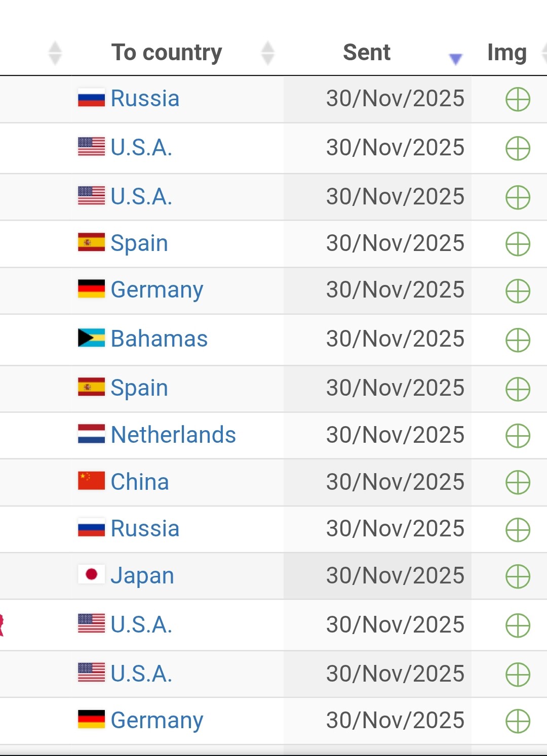Open the Netherlands country link
Screen dimensions: 547x756
coord(173,435)
